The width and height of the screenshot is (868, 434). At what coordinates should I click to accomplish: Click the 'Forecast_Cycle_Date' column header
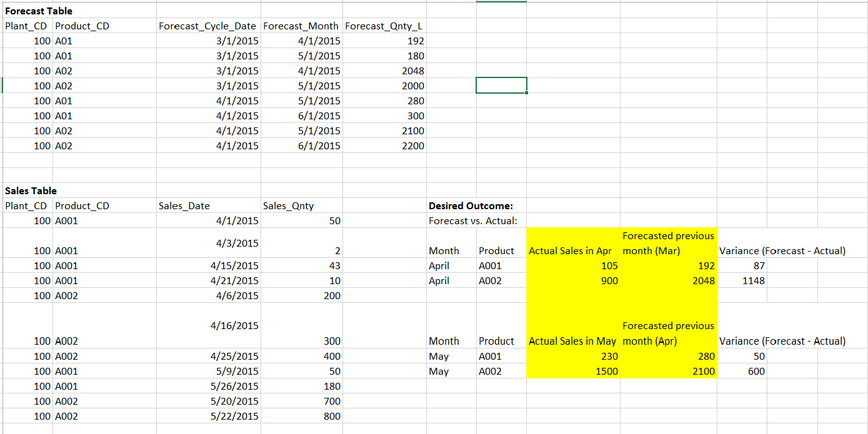point(208,26)
